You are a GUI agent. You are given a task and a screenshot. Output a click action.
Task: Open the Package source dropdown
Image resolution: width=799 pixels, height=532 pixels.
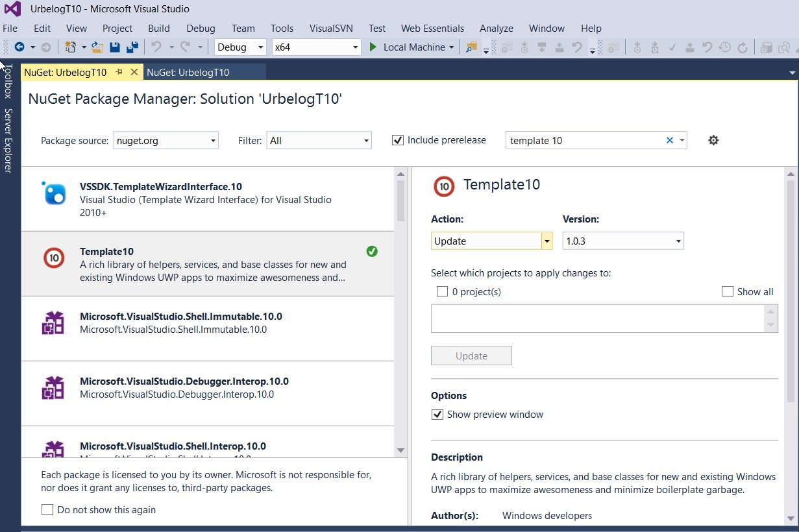point(166,140)
